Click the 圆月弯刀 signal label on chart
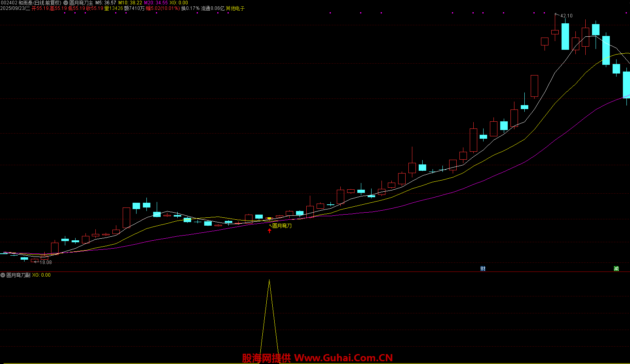The image size is (630, 364). click(x=282, y=226)
